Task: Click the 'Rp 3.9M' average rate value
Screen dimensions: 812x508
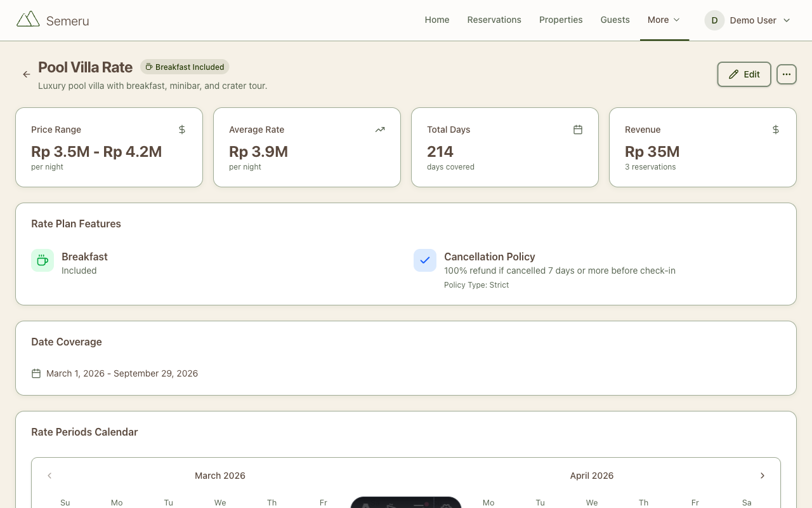Action: click(258, 152)
